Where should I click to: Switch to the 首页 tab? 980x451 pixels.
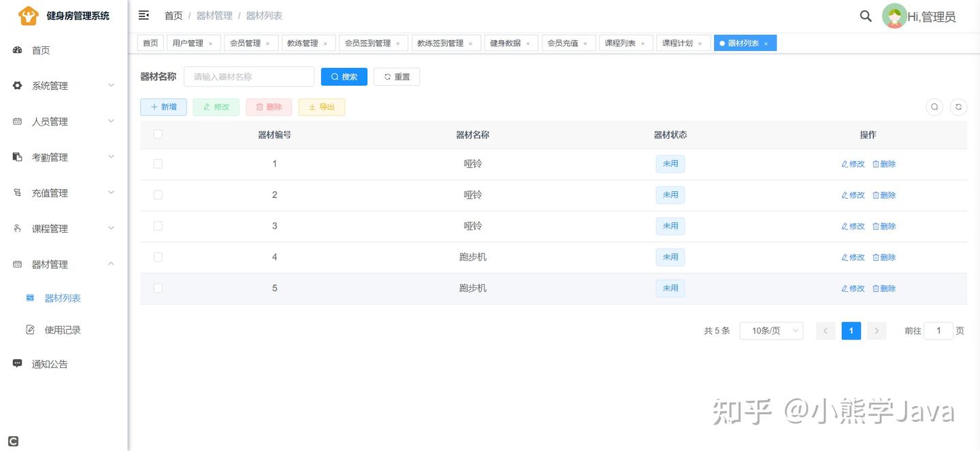tap(150, 43)
